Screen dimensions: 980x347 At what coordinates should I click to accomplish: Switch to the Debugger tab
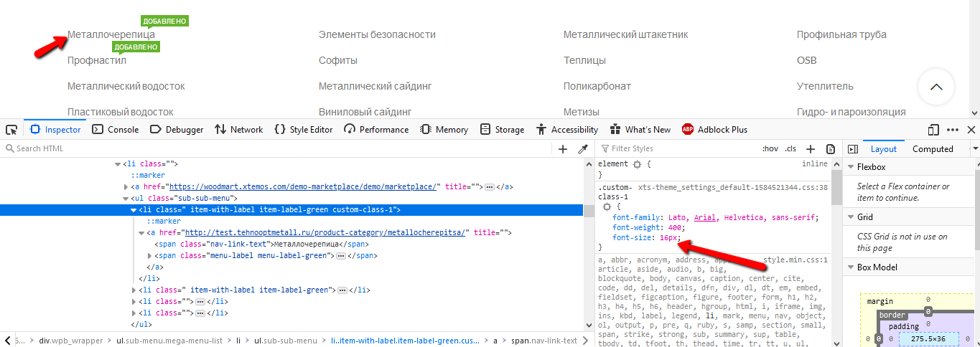[x=177, y=130]
